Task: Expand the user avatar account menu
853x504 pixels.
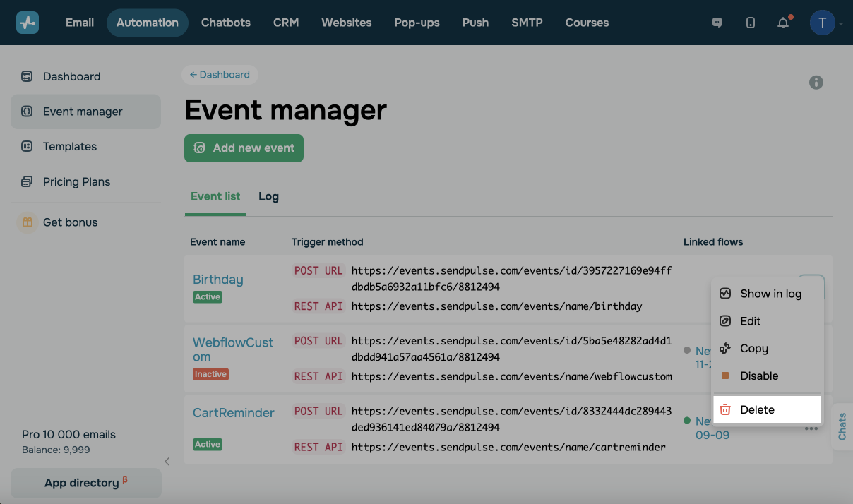Action: tap(825, 23)
